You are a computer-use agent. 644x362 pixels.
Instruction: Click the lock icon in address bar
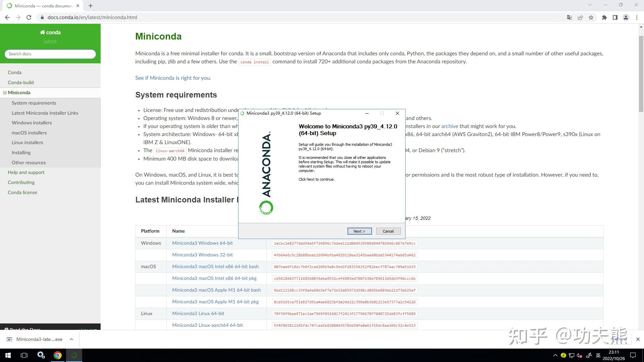[x=42, y=17]
